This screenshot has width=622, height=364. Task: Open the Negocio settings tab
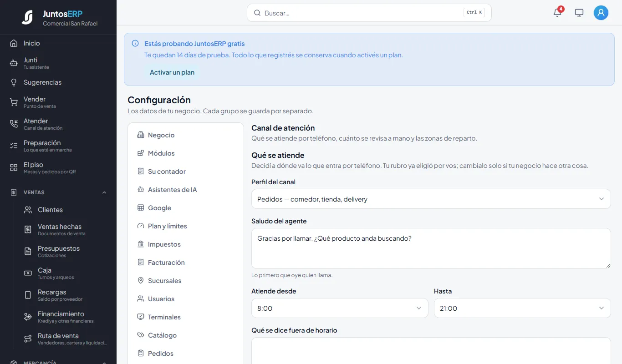pyautogui.click(x=186, y=135)
